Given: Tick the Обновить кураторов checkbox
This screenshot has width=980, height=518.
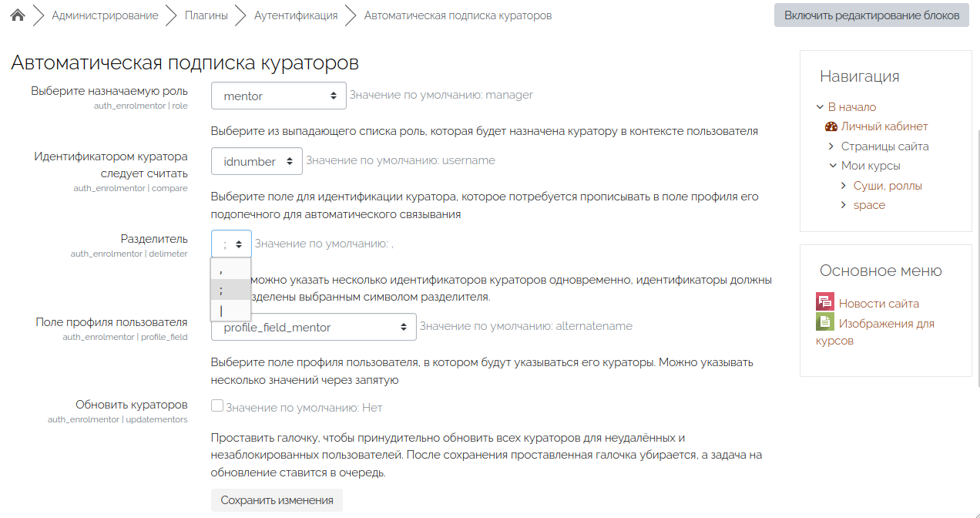Looking at the screenshot, I should coord(217,406).
